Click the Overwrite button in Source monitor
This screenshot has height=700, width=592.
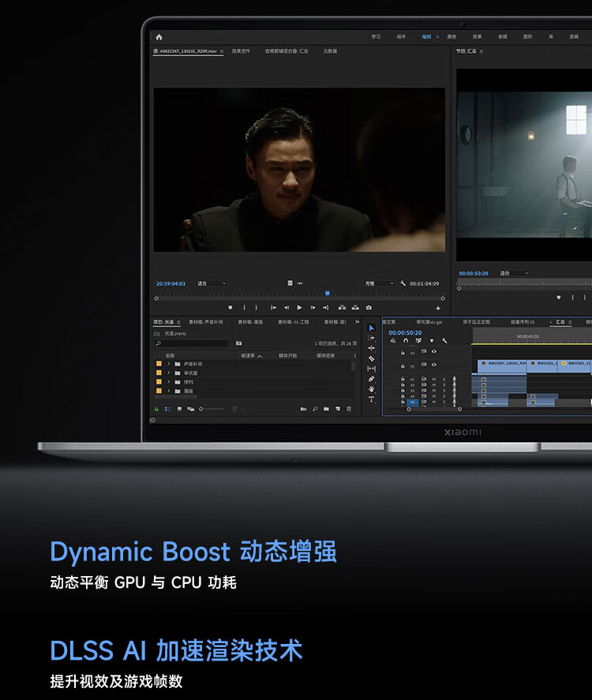point(355,308)
